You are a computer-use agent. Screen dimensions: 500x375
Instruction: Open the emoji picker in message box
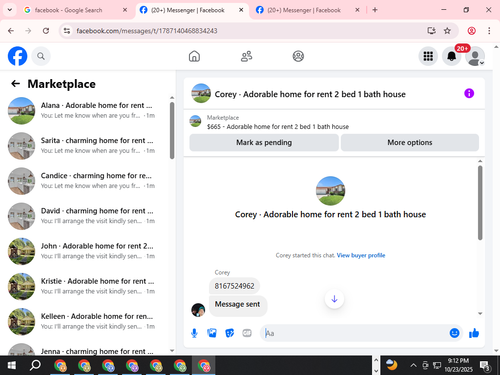click(x=454, y=333)
